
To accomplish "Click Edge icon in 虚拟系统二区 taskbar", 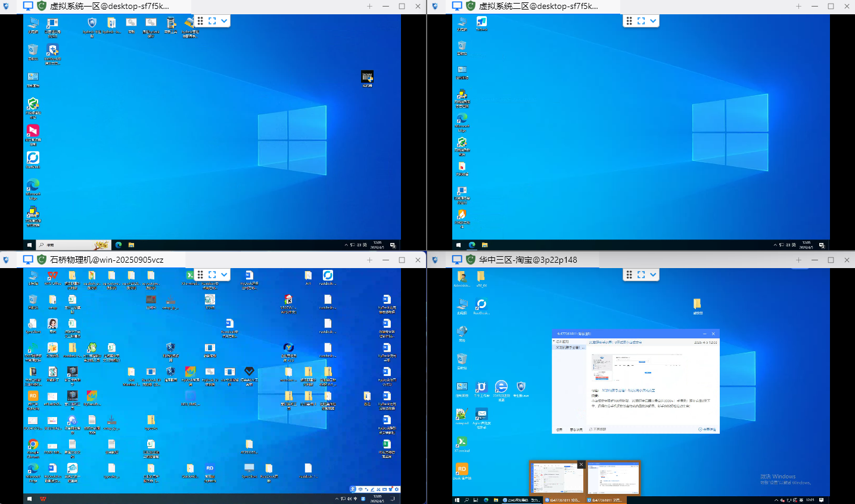I will click(x=472, y=245).
